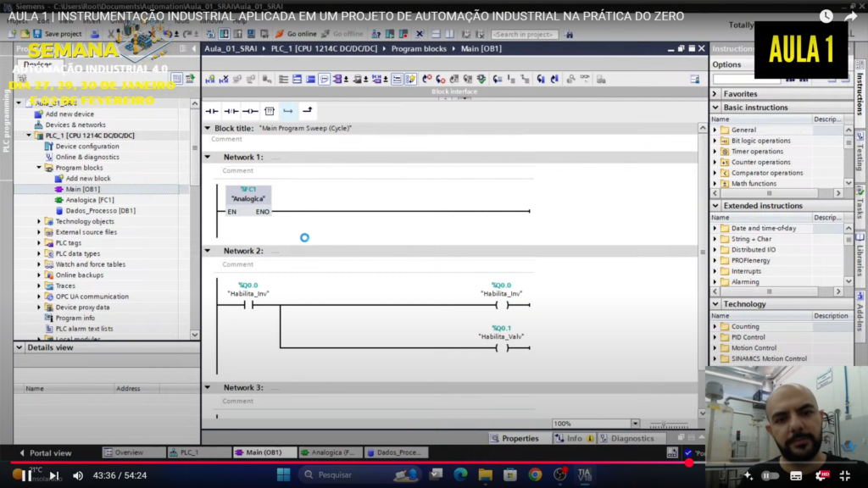Open Microsoft Edge from the taskbar
868x488 pixels.
pos(460,474)
